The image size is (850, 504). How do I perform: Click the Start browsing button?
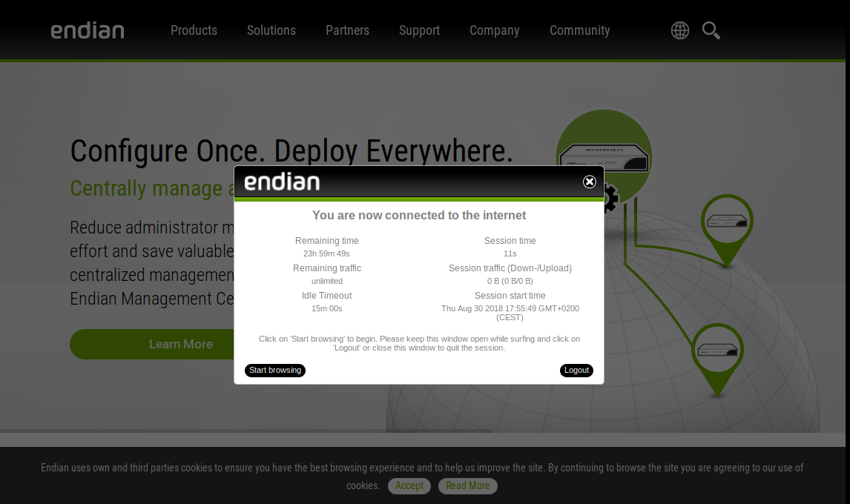(275, 370)
